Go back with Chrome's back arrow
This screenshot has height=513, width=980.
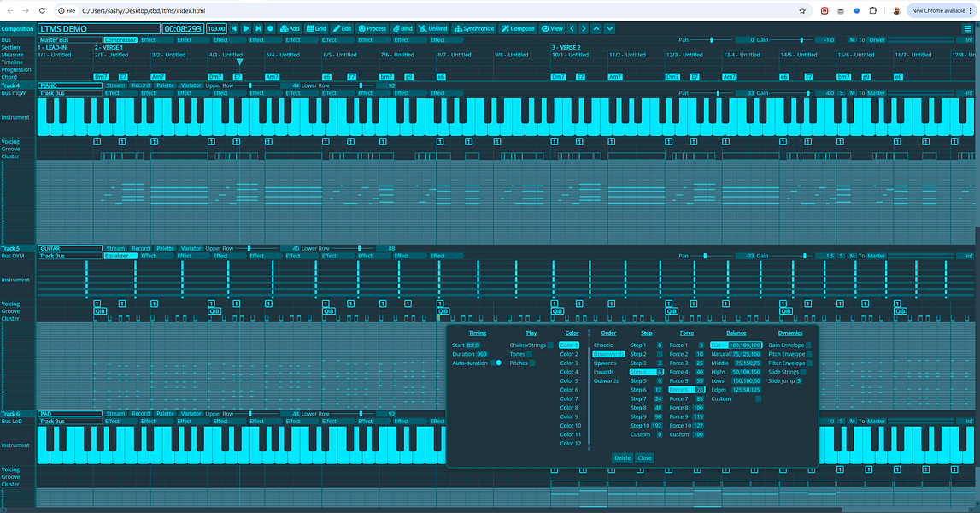click(x=10, y=10)
